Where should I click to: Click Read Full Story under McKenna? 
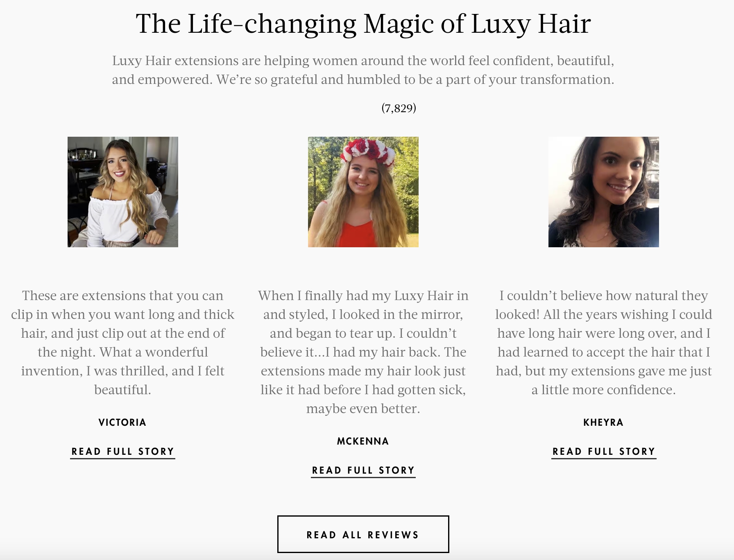click(x=363, y=470)
